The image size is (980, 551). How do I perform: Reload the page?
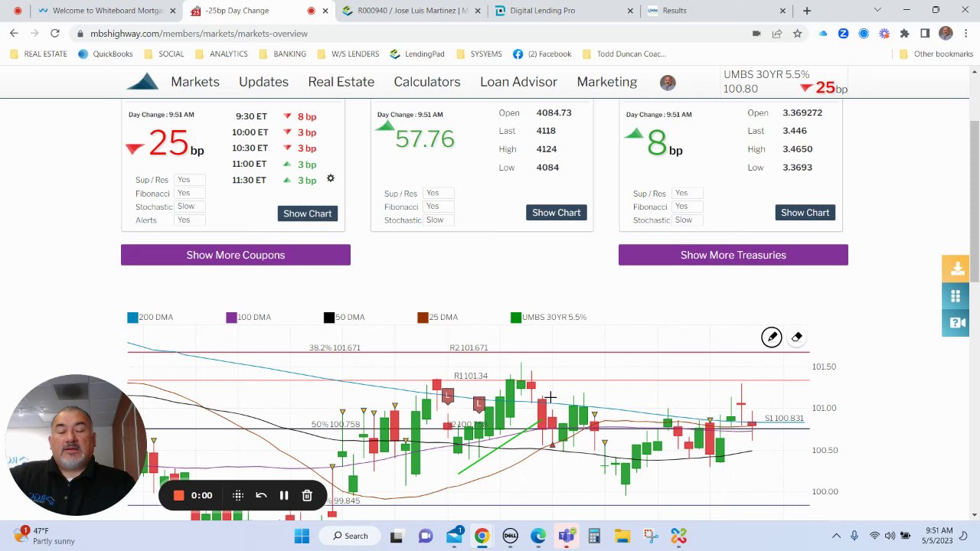pos(55,34)
